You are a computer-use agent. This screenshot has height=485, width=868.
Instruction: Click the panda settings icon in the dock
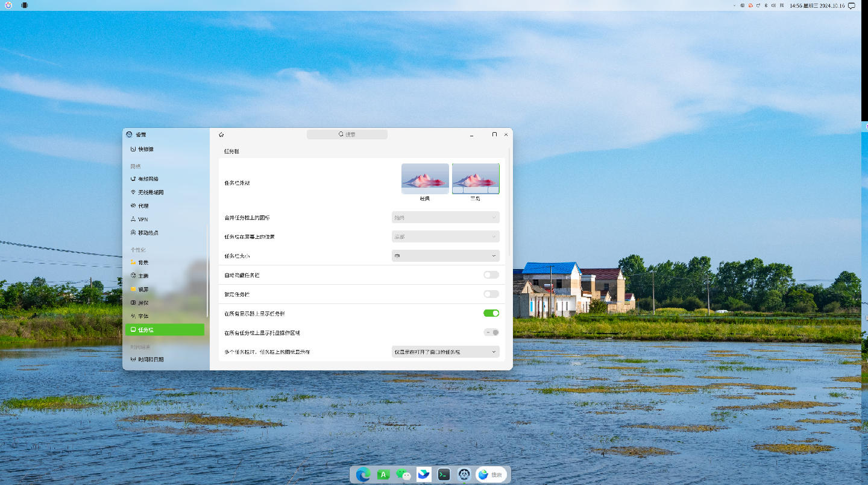[464, 475]
